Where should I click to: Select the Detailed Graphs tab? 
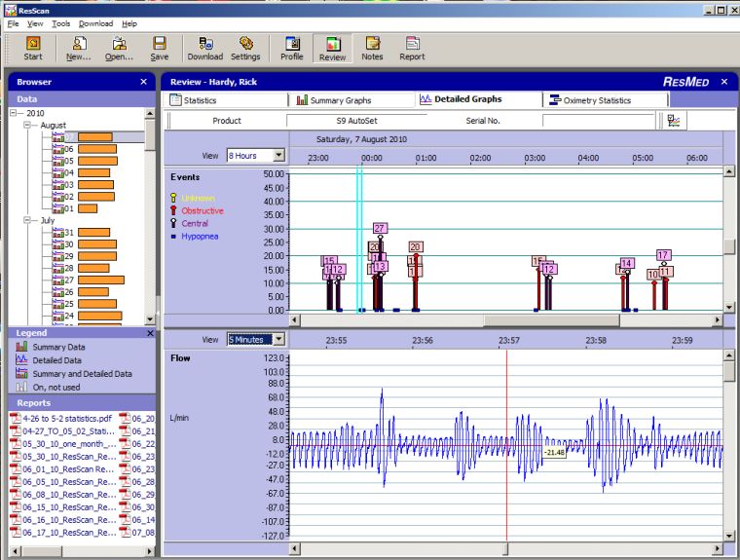(x=478, y=99)
